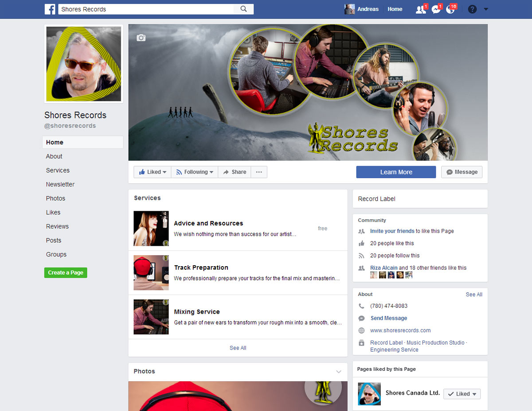
Task: Click the '20 people follow this' text
Action: click(395, 256)
